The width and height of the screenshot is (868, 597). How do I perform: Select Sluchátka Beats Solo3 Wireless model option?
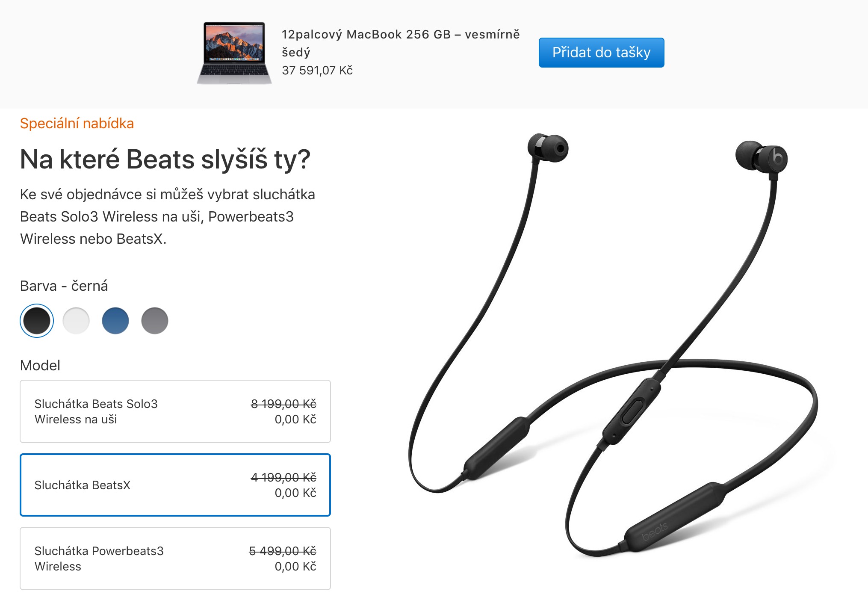click(175, 411)
